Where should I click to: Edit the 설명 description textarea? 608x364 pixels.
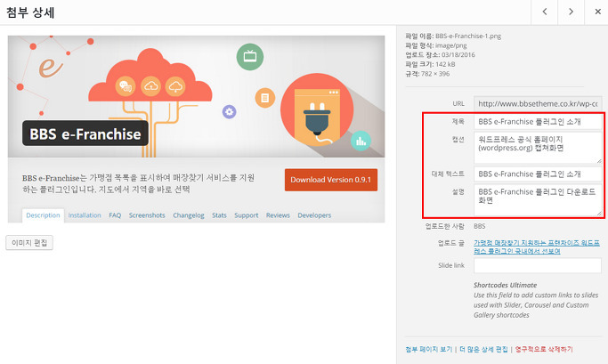(538, 200)
